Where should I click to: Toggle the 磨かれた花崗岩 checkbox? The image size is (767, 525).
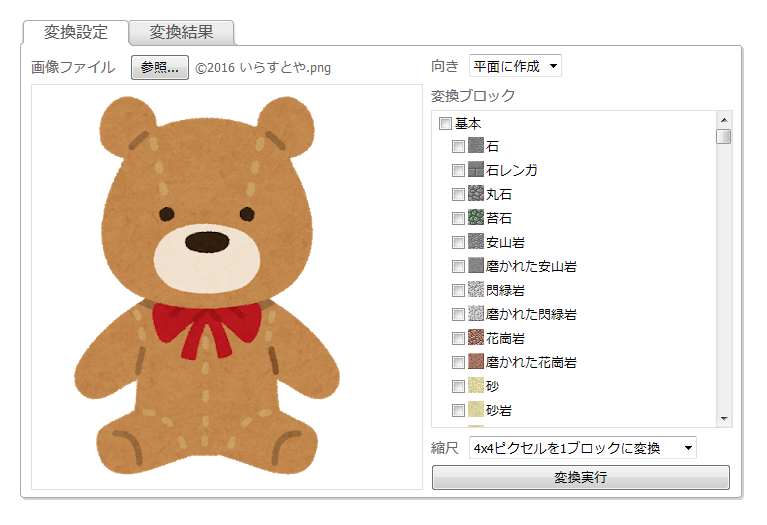[458, 362]
